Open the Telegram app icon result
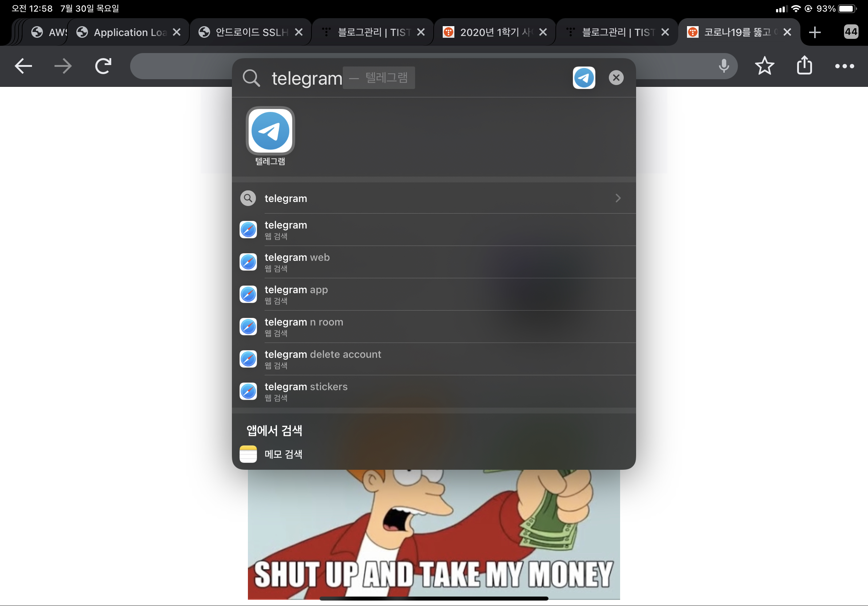 coord(270,131)
